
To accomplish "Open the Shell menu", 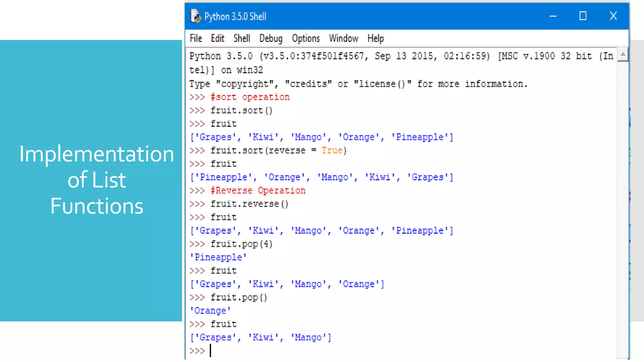I will pyautogui.click(x=241, y=38).
